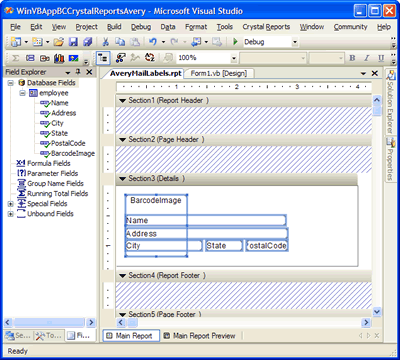This screenshot has height=360, width=400.
Task: Select Running Total Fields in Field Explorer
Action: click(x=58, y=194)
